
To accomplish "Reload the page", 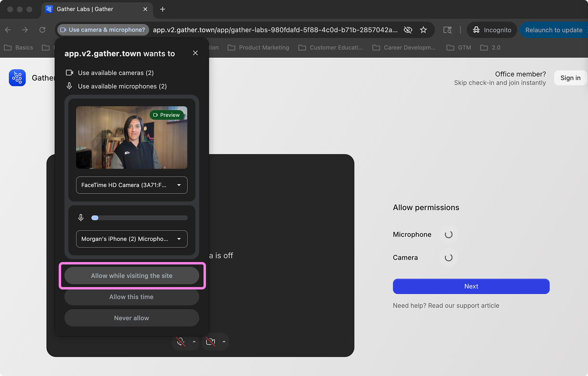I will [x=42, y=30].
